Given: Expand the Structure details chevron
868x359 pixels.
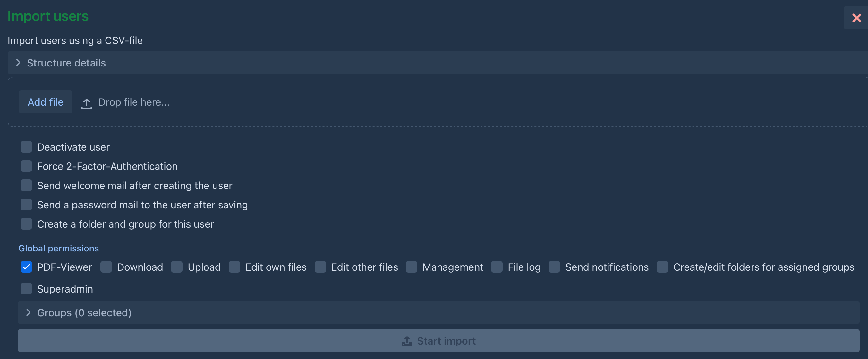Looking at the screenshot, I should [x=18, y=63].
